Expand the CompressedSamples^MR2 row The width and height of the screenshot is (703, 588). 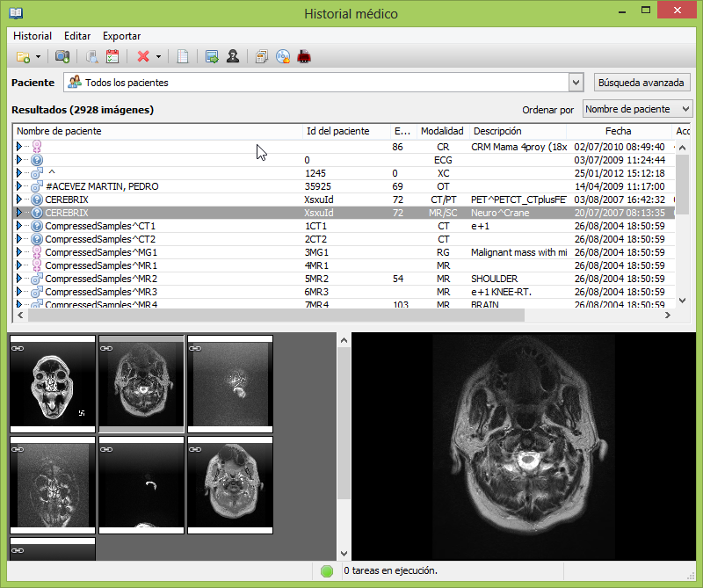click(18, 279)
